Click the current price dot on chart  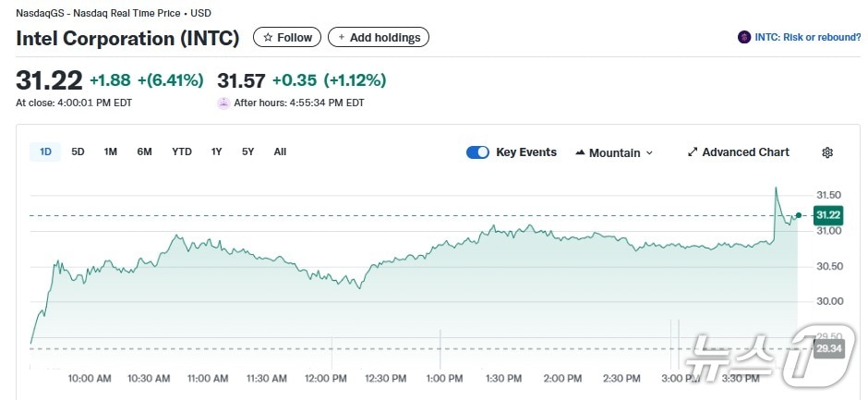point(798,215)
